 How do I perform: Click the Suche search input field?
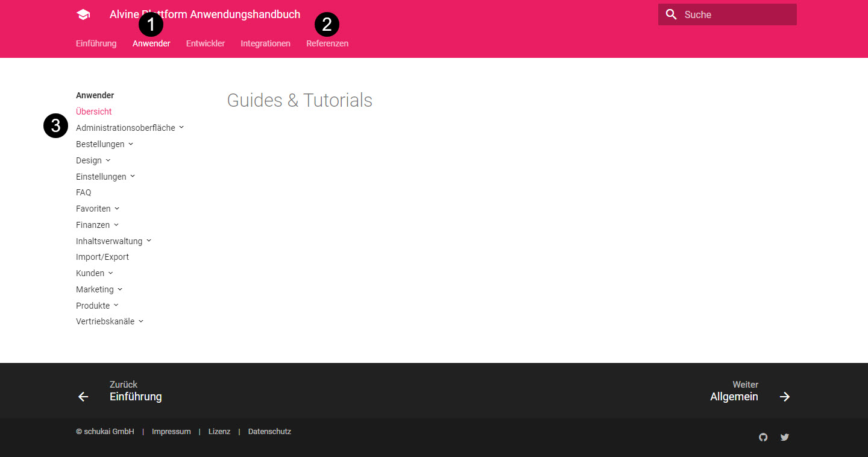735,14
